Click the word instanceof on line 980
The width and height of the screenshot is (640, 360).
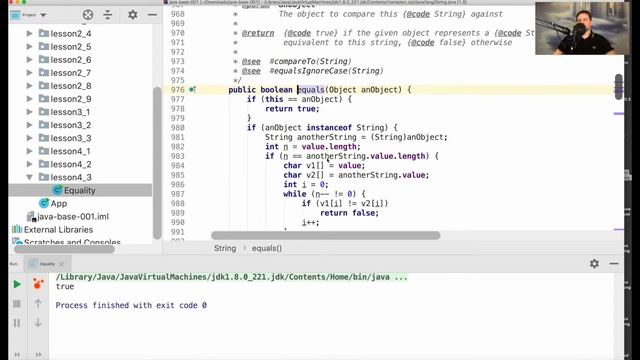coord(329,128)
